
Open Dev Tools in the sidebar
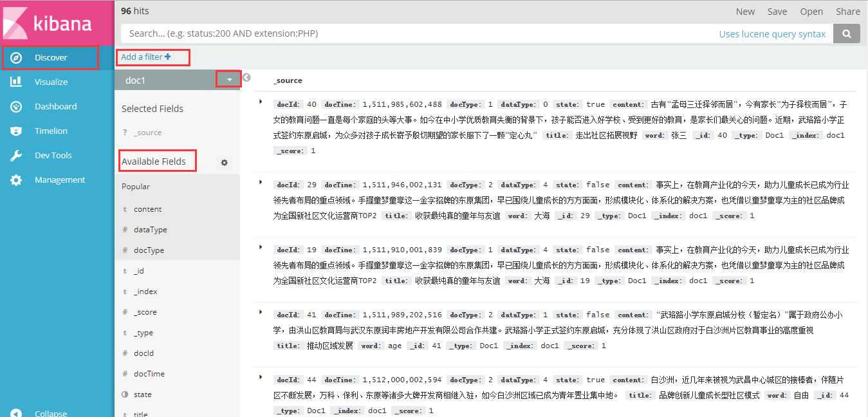(x=53, y=155)
